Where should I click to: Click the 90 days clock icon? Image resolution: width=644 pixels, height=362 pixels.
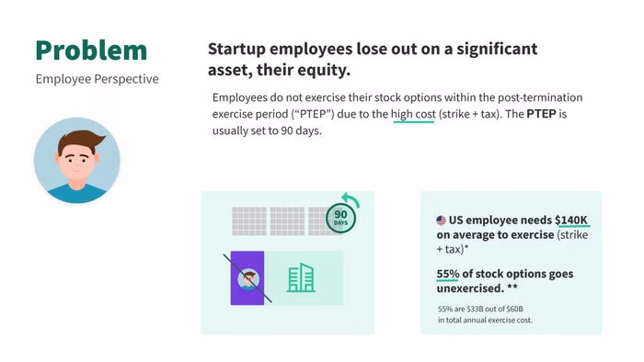coord(340,218)
